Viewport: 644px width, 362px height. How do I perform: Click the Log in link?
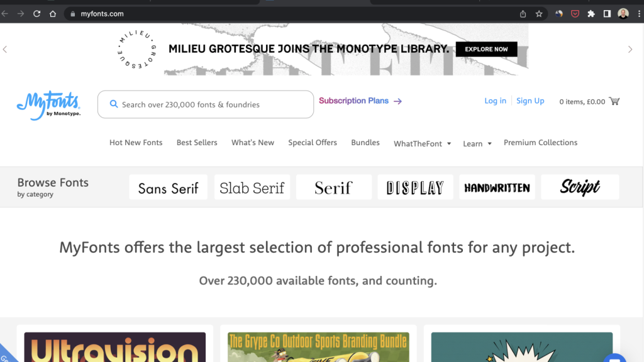tap(495, 101)
